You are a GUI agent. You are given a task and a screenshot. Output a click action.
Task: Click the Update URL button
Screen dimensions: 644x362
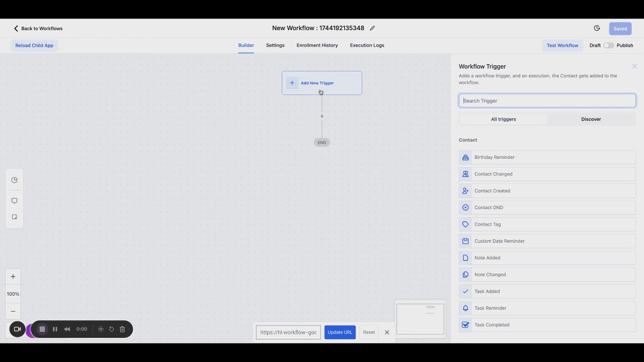point(340,332)
